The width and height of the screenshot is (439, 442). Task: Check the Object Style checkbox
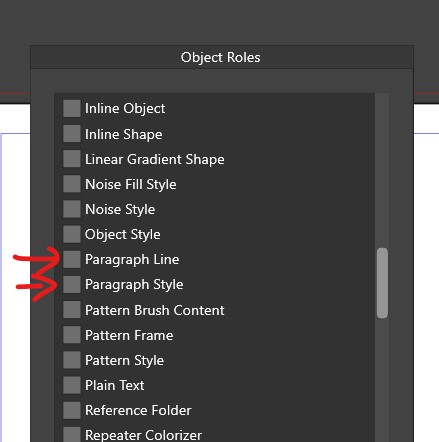coord(72,234)
